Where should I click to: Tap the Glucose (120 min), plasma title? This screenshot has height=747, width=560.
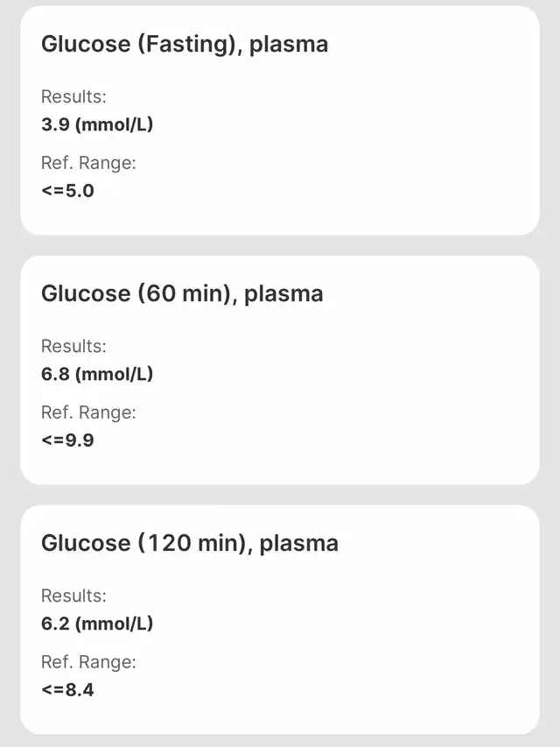[x=189, y=543]
